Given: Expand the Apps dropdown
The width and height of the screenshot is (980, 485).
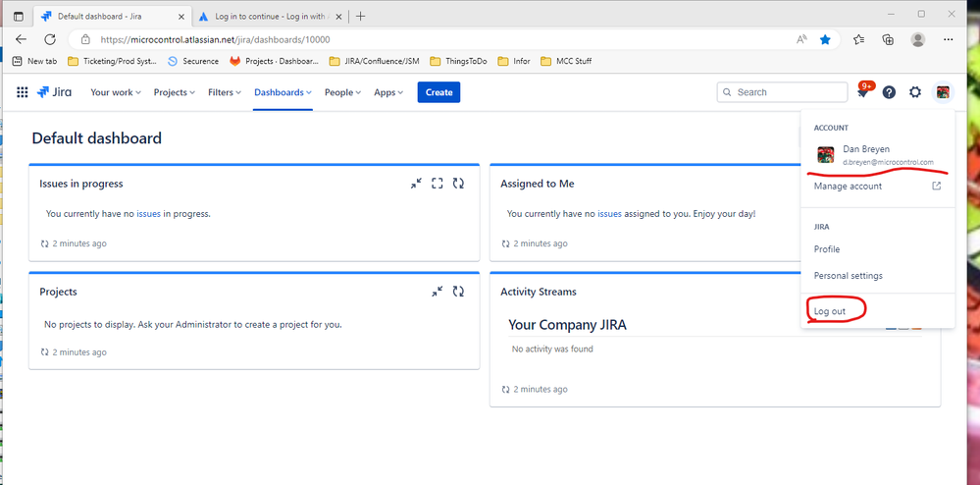Looking at the screenshot, I should tap(388, 92).
